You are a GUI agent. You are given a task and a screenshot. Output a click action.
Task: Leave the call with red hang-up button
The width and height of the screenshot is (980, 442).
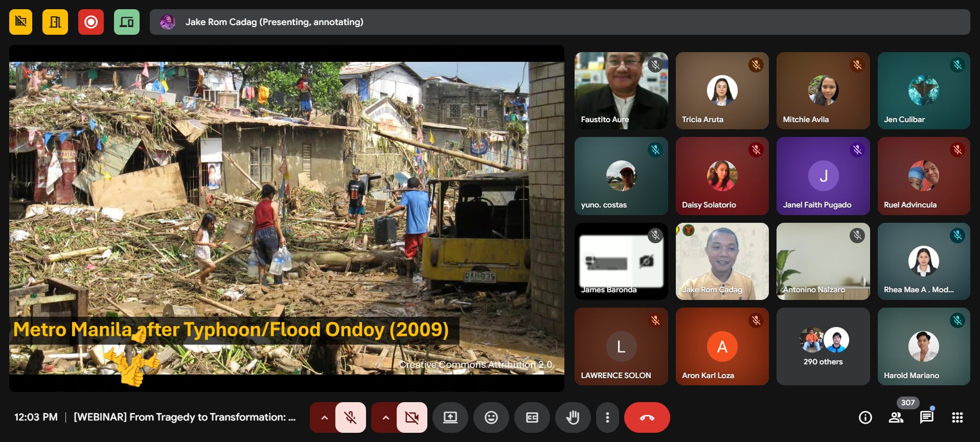(x=647, y=417)
